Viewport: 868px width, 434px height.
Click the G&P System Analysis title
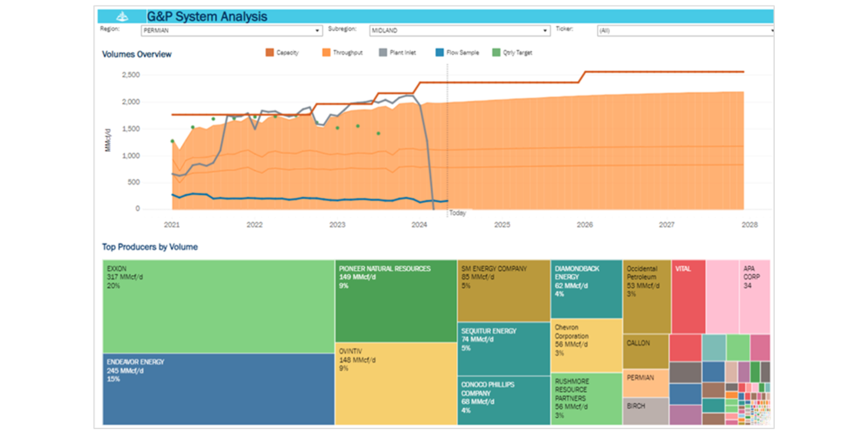click(x=207, y=17)
